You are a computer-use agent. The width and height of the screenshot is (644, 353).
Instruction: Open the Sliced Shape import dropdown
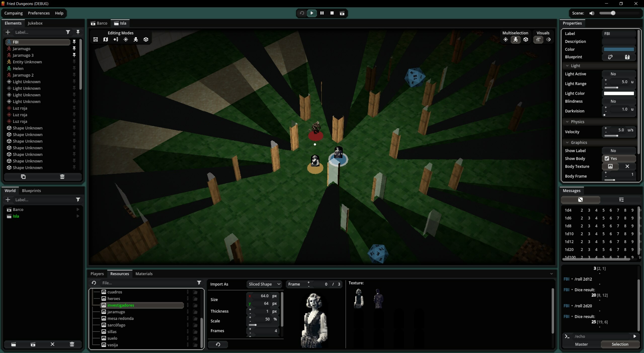[264, 284]
